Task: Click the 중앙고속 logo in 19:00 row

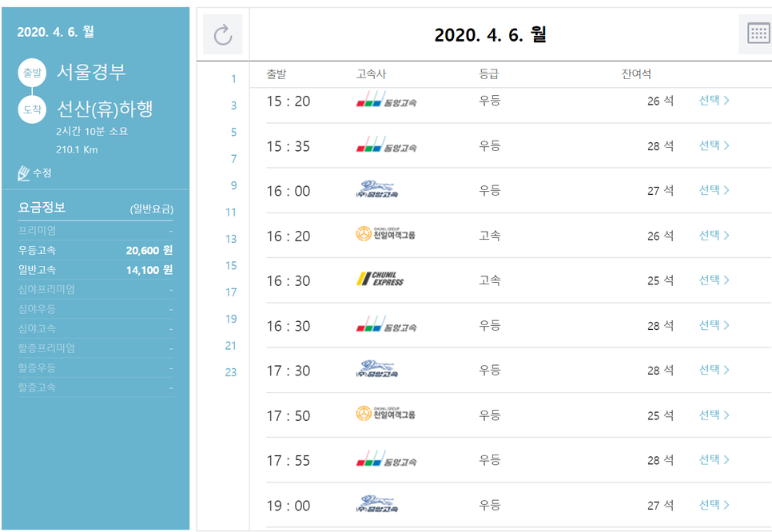Action: coord(377,504)
